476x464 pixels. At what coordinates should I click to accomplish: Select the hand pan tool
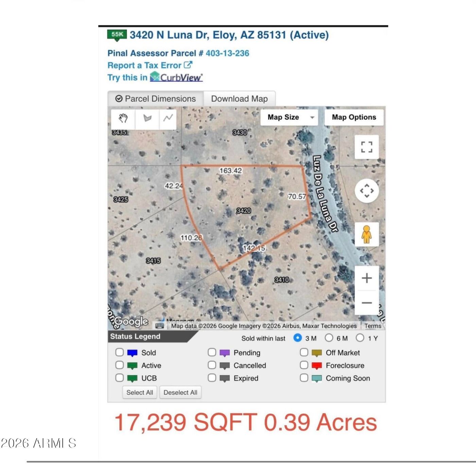coord(123,118)
